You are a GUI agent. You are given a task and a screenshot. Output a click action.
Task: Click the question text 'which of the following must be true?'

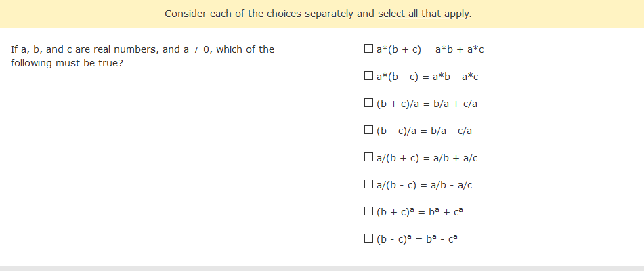pyautogui.click(x=142, y=56)
